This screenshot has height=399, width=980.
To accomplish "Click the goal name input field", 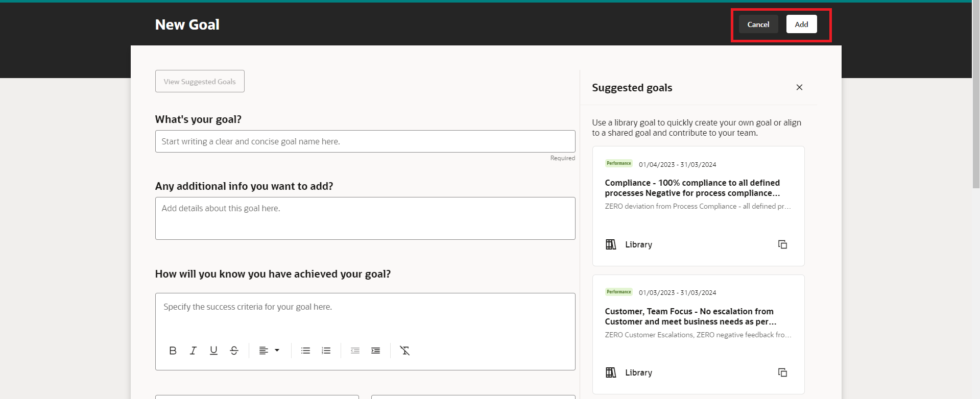I will pyautogui.click(x=365, y=141).
